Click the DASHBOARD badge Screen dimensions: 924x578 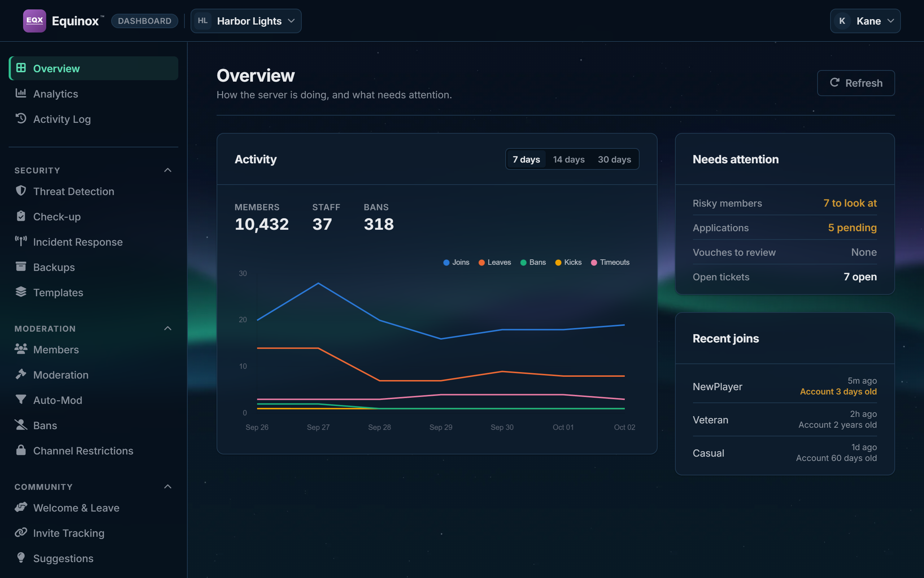145,21
